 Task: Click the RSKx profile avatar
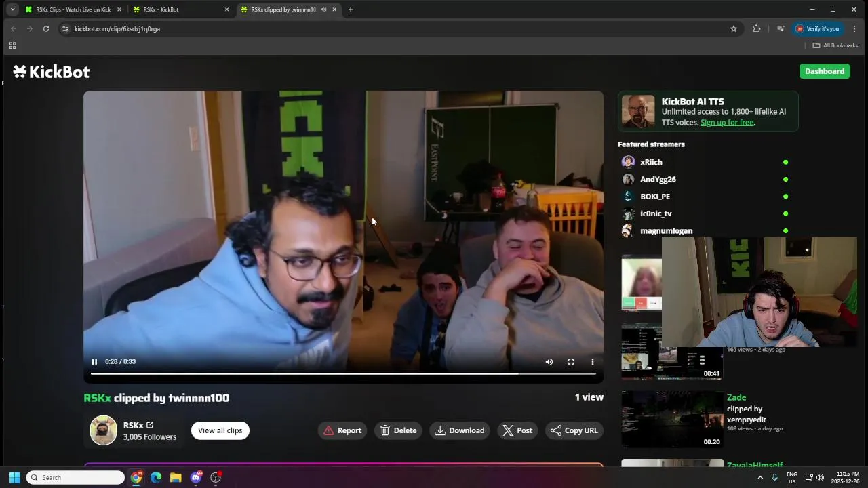[104, 430]
